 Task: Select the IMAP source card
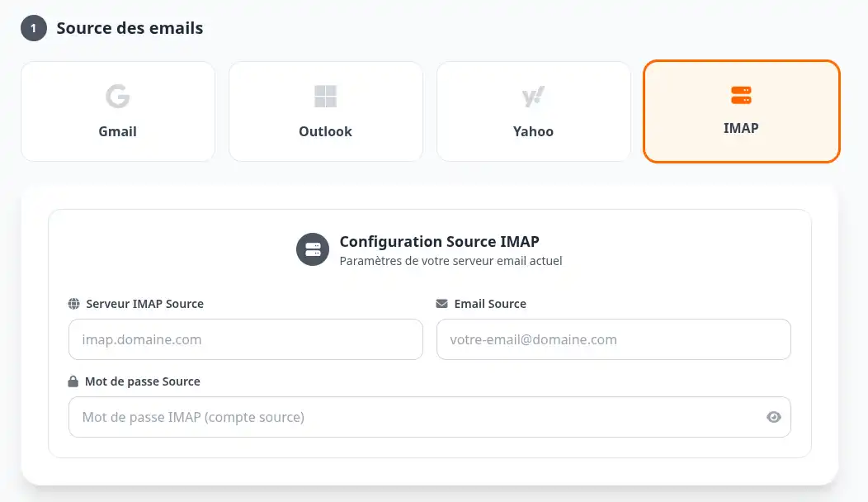tap(741, 111)
